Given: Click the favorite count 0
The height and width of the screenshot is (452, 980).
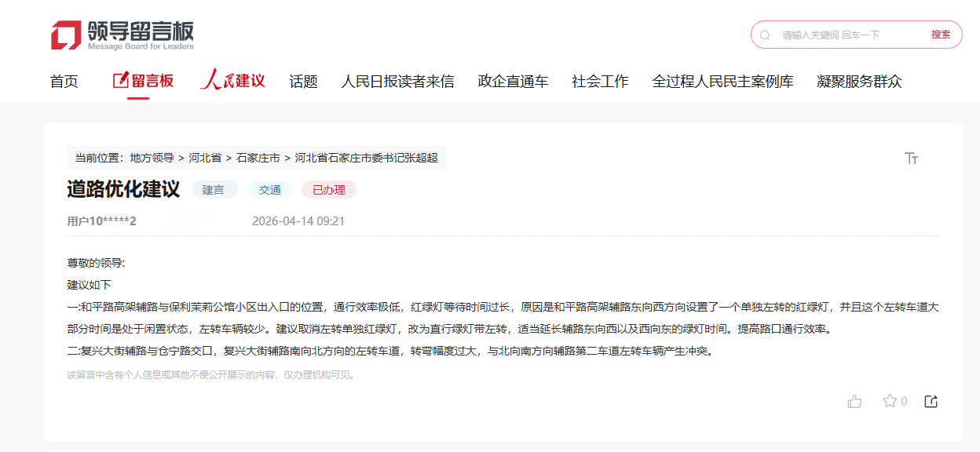Looking at the screenshot, I should point(904,402).
